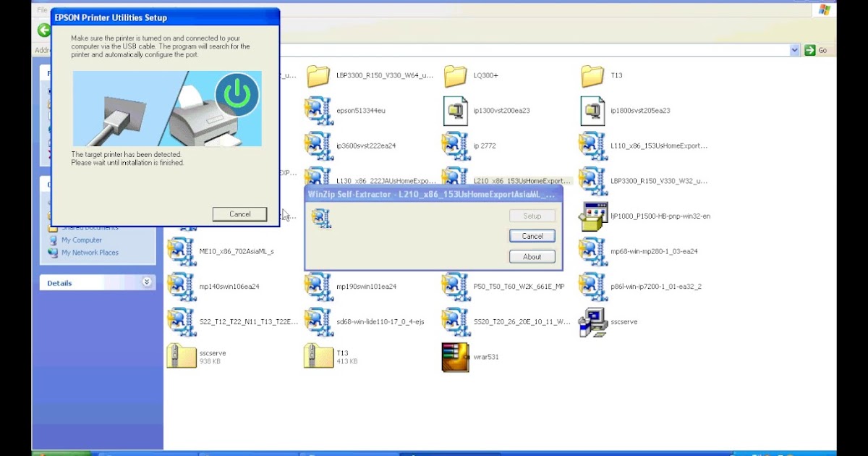The width and height of the screenshot is (868, 456).
Task: Select the sscserve 938 KB zip icon
Action: 181,356
